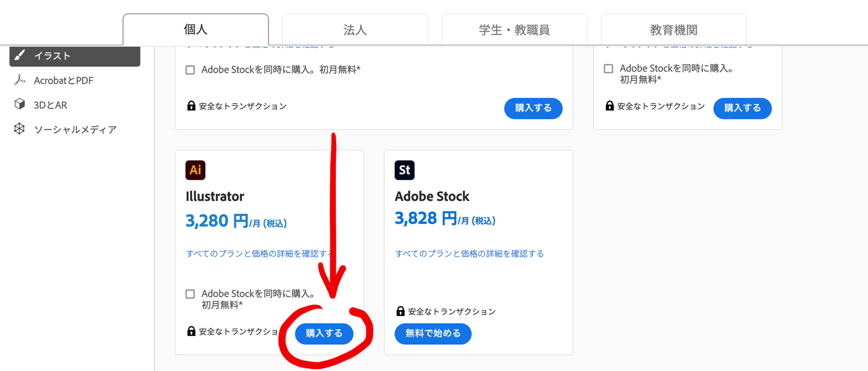
Task: Switch to the 法人 tab
Action: click(355, 30)
